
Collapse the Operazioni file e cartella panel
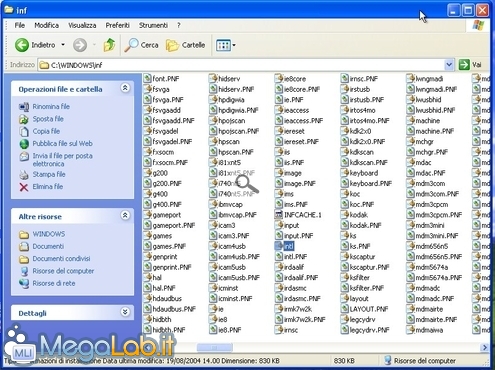[x=125, y=88]
